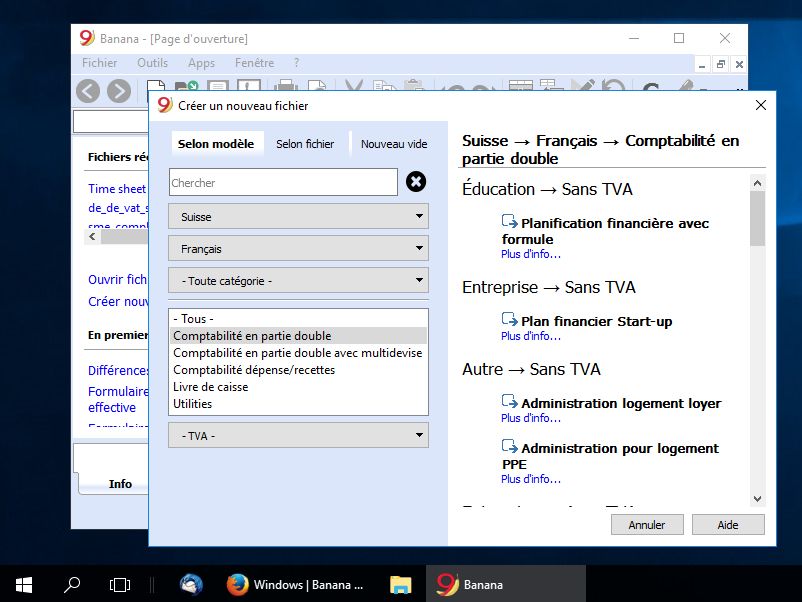This screenshot has height=602, width=802.
Task: Open the Outils menu
Action: point(152,63)
